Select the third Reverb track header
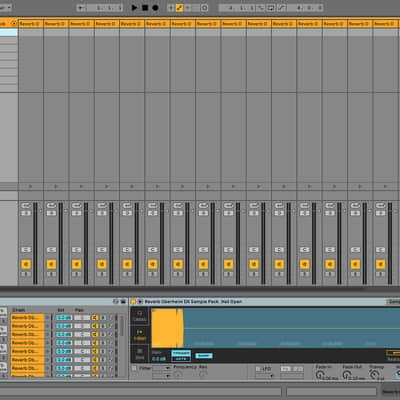Screen dimensions: 400x400 [81, 24]
